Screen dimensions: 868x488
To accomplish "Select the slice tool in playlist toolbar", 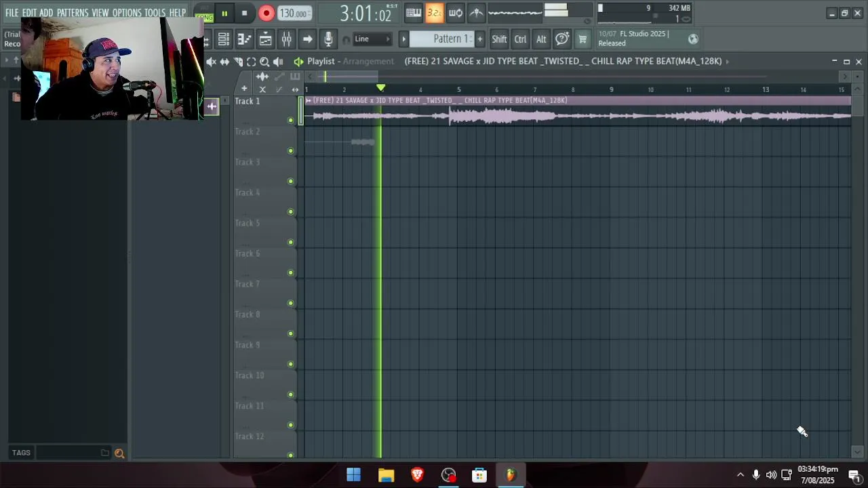I will coord(238,62).
